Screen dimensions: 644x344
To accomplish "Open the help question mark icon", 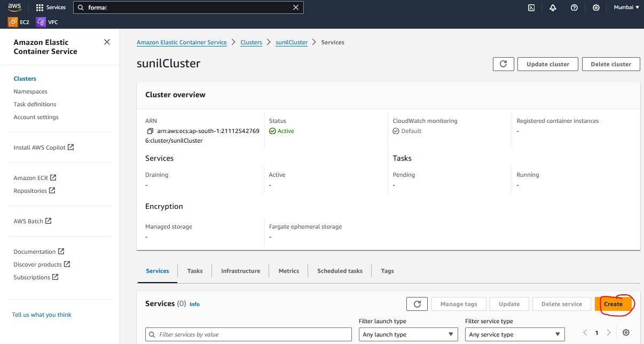I will tap(574, 7).
